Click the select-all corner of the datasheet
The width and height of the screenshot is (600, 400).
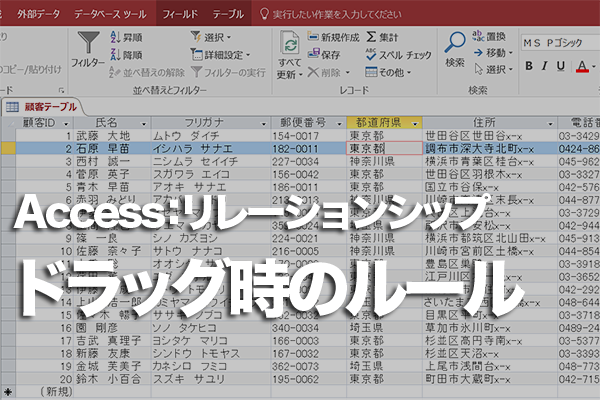(8, 123)
